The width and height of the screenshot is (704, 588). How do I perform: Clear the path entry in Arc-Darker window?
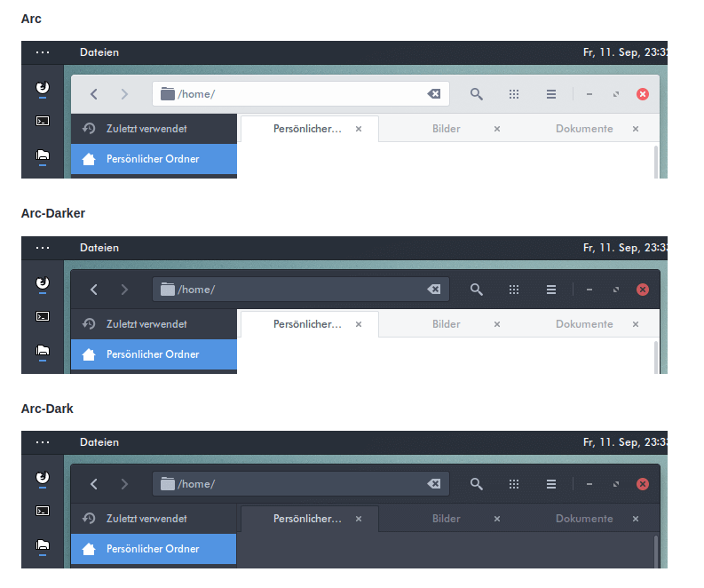(434, 289)
